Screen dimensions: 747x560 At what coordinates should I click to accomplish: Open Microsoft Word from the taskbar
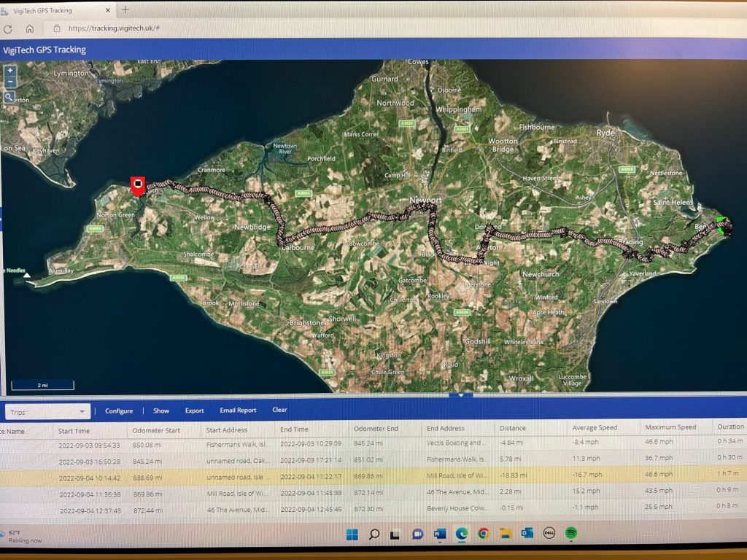coord(439,534)
